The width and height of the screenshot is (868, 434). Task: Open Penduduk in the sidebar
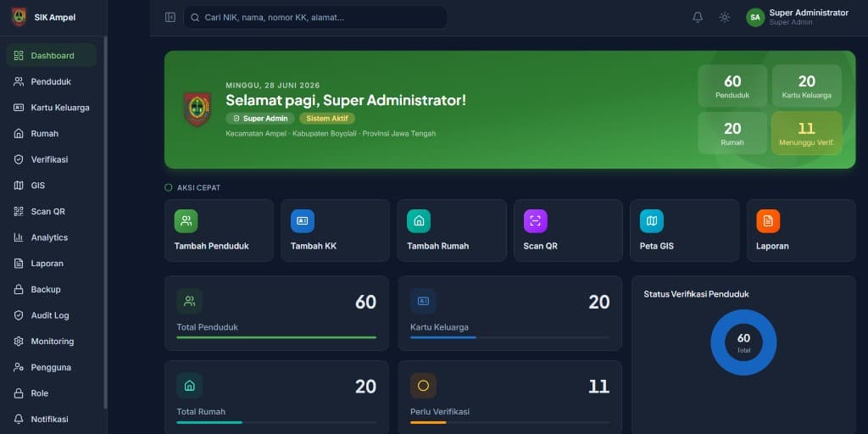tap(52, 81)
